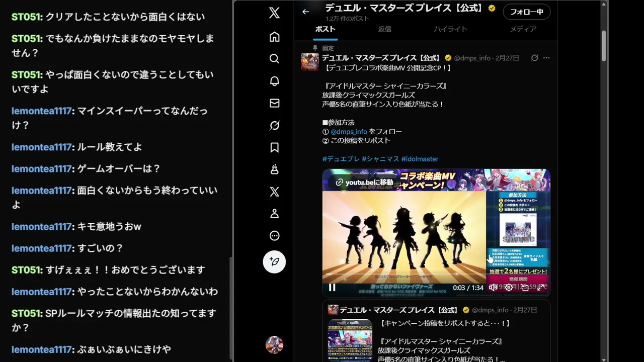644x362 pixels.
Task: Enter video fullscreen mode
Action: 541,288
